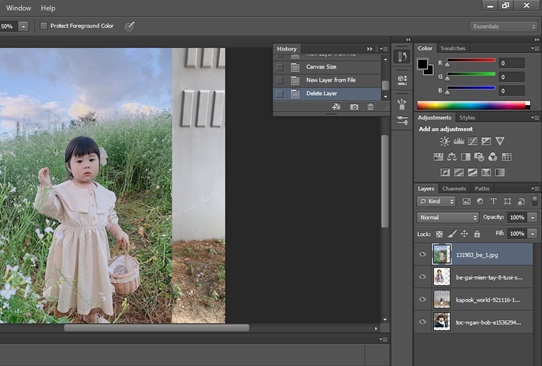Filter layers by pixel layers icon

pos(466,201)
